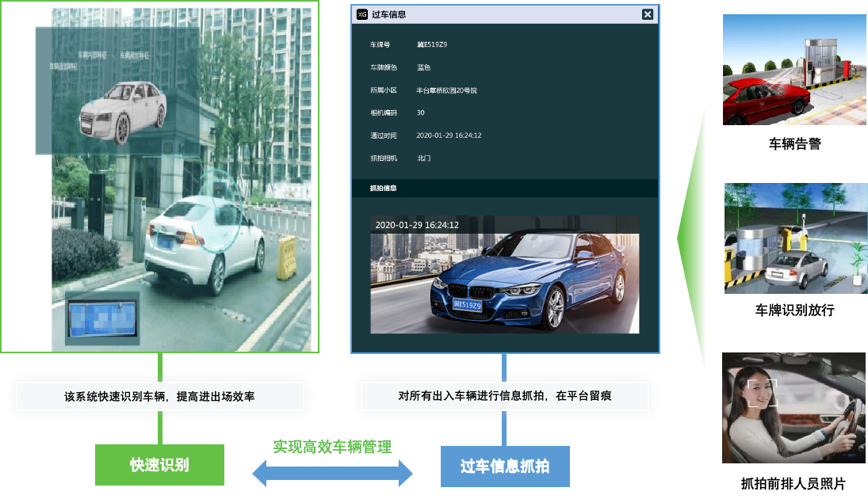Click the 所属小区 value field
868x499 pixels.
[x=447, y=90]
